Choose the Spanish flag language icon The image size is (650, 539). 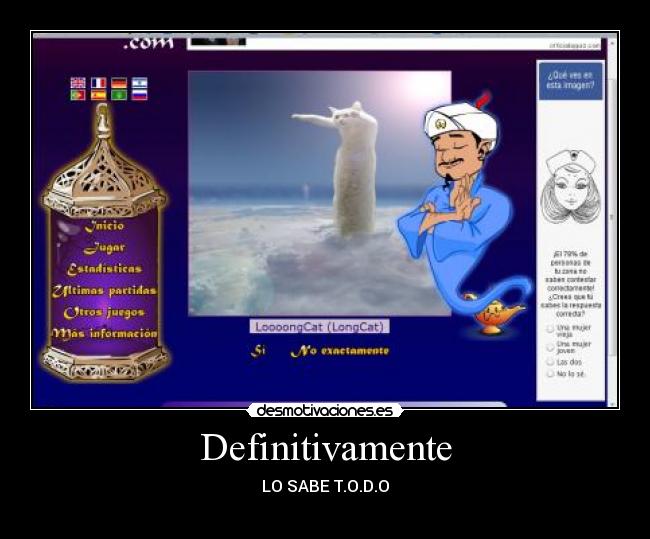[98, 95]
